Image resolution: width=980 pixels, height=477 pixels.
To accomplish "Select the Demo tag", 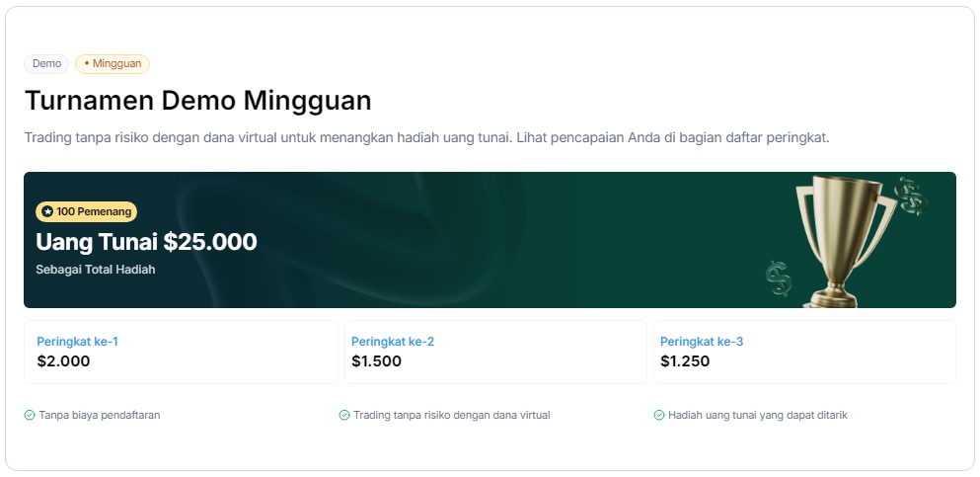I will click(x=46, y=64).
